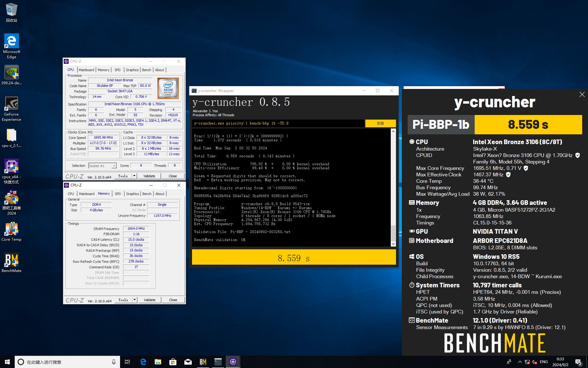Viewport: 588px width, 368px height.
Task: Launch Edge from the taskbar
Action: [x=143, y=362]
